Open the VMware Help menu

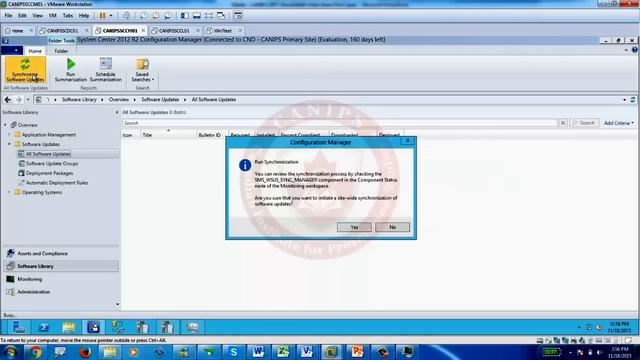[x=84, y=16]
